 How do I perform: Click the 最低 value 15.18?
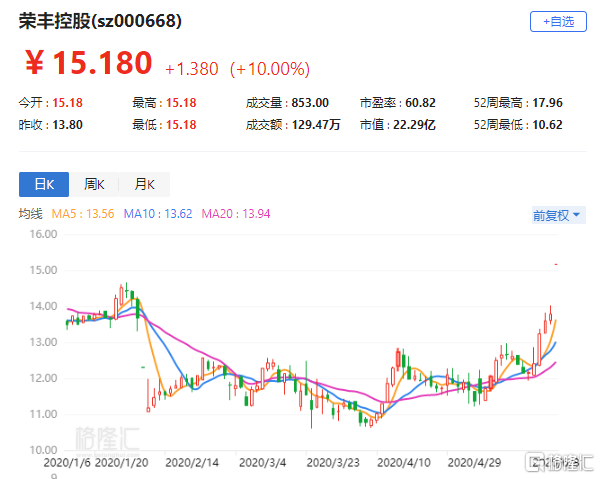point(181,125)
